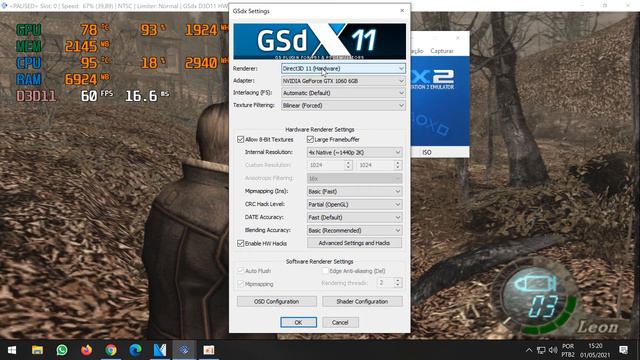Open the last pinned taskbar app
The height and width of the screenshot is (360, 640).
pyautogui.click(x=209, y=350)
